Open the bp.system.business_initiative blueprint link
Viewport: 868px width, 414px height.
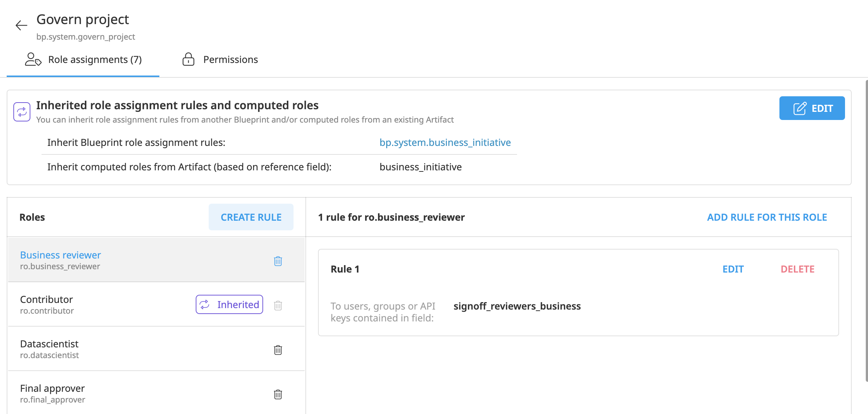tap(445, 142)
